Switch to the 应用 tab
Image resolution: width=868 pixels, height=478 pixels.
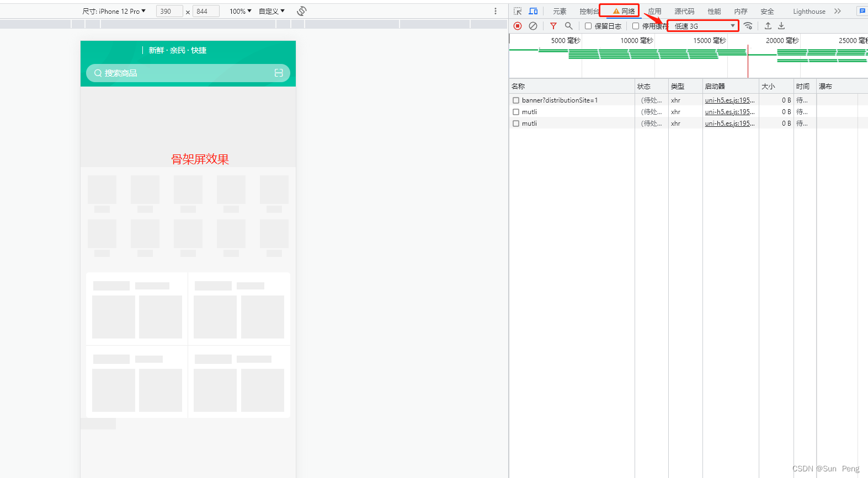pos(654,11)
